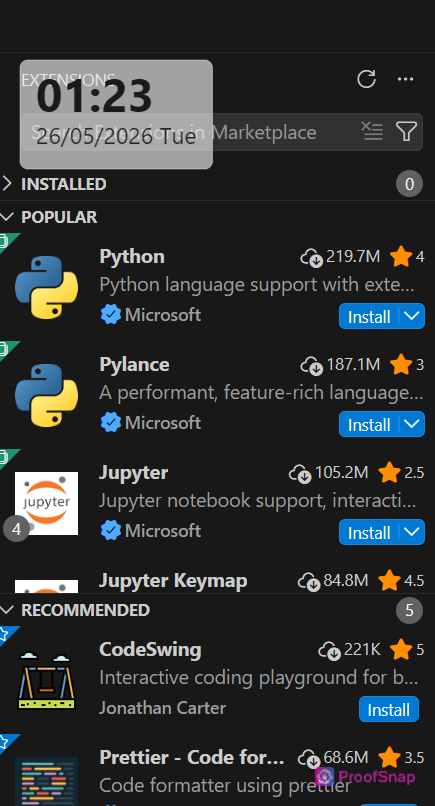Open the Jupyter extension title
435x806 pixels.
[x=133, y=472]
